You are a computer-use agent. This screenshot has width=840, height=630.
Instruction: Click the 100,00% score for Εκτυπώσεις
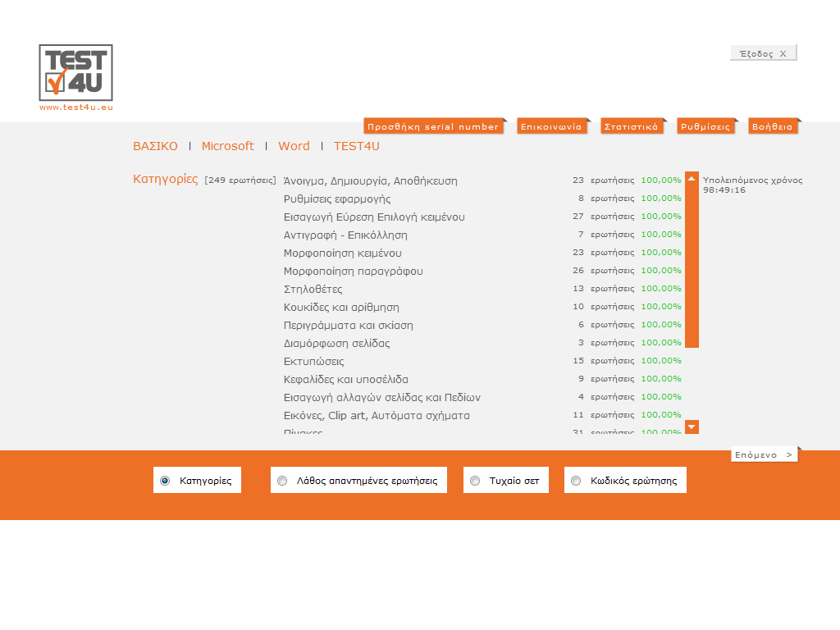tap(661, 361)
